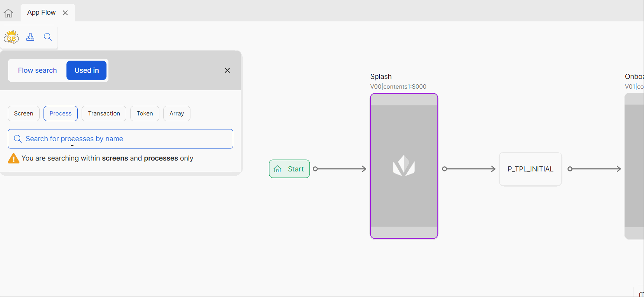Click the green Start node
This screenshot has width=644, height=297.
290,169
